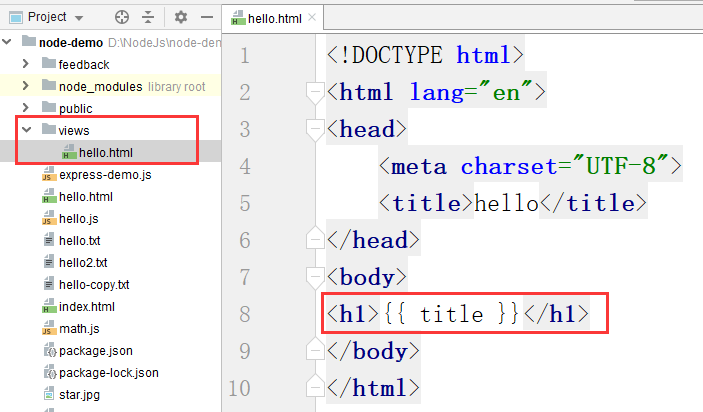703x412 pixels.
Task: Fold the head tag at line 3
Action: coord(315,130)
